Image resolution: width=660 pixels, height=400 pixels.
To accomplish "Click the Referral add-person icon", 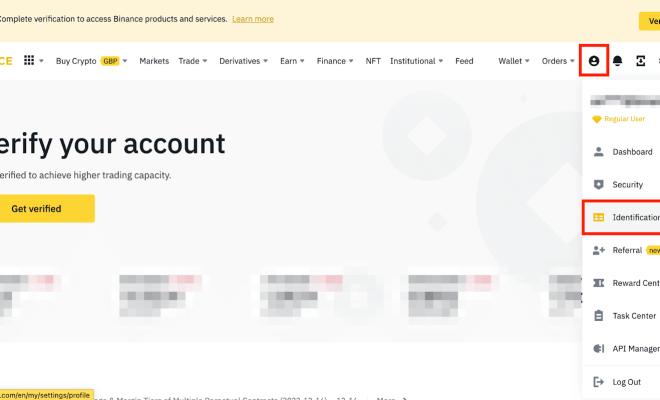I will click(x=599, y=250).
